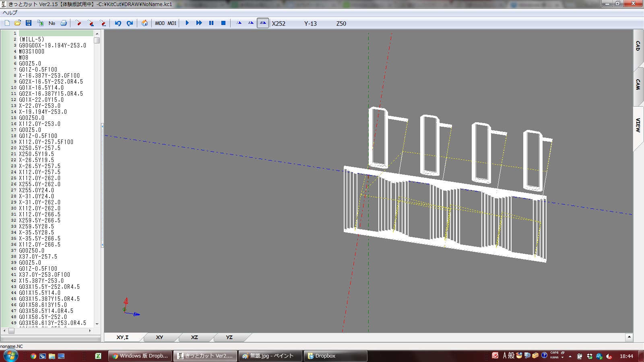The height and width of the screenshot is (362, 644).
Task: Select the third red tool icon with dots
Action: click(x=103, y=23)
